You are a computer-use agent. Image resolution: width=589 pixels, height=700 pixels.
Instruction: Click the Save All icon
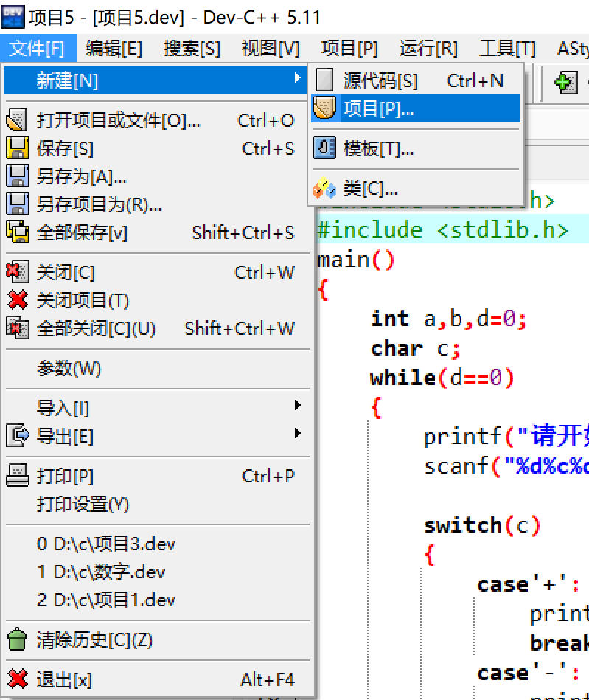point(18,232)
